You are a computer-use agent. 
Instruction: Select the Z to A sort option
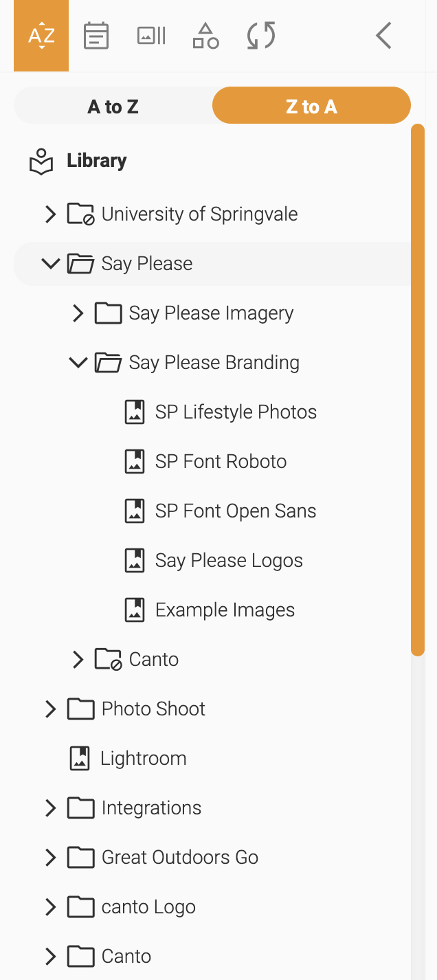311,107
